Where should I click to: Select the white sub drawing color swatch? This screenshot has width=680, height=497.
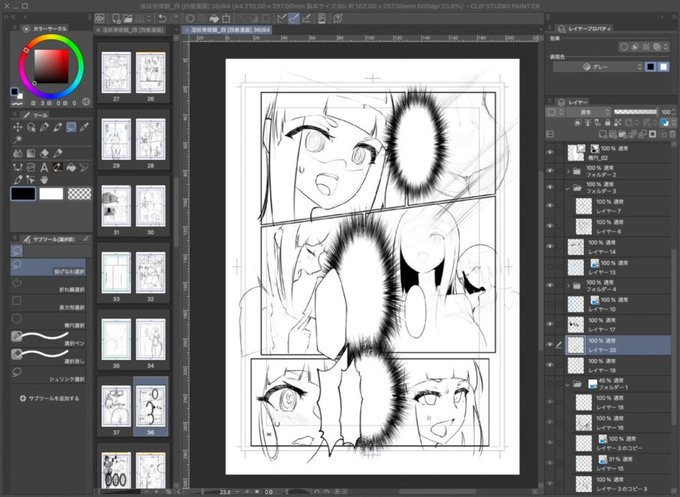click(51, 194)
